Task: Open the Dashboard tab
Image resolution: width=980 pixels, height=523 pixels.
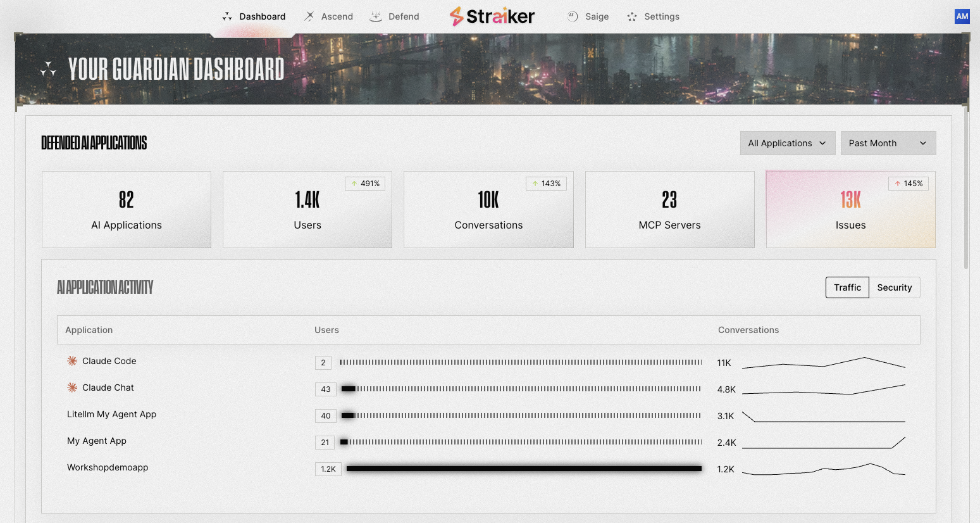Action: pyautogui.click(x=254, y=16)
